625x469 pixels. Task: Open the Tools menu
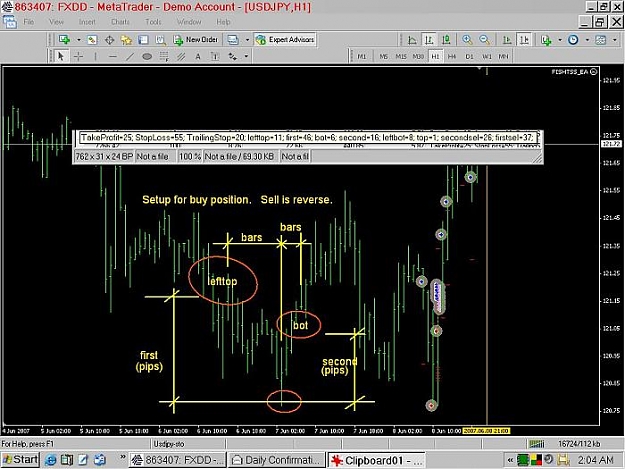[x=153, y=22]
